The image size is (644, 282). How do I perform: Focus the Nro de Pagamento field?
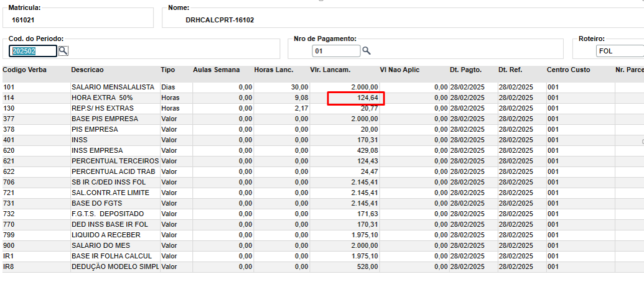click(335, 51)
